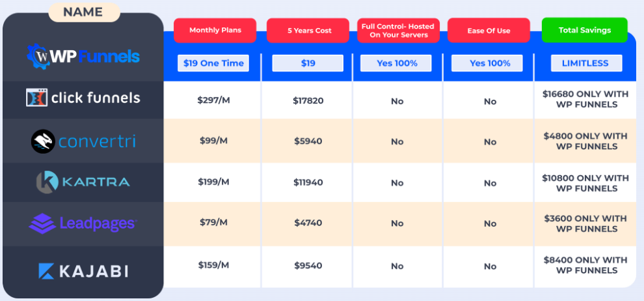The height and width of the screenshot is (301, 644).
Task: Click the Leadpages stacked layers icon
Action: click(x=42, y=223)
